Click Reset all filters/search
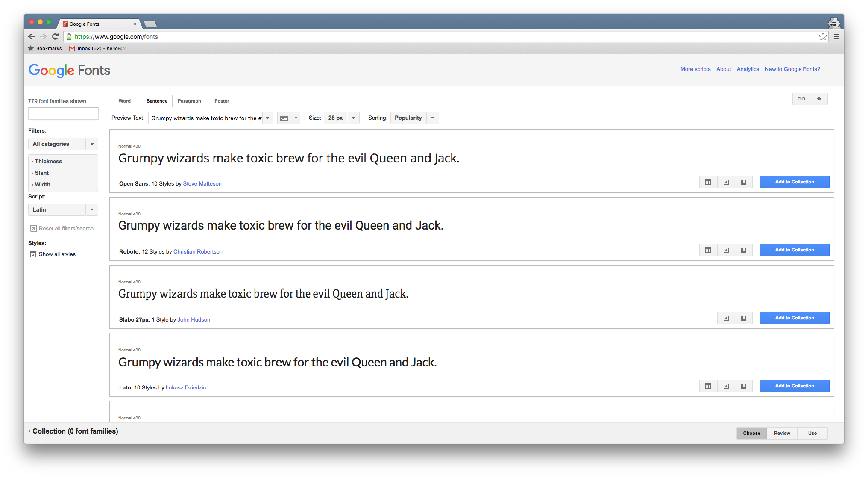Image resolution: width=868 pixels, height=478 pixels. tap(62, 228)
